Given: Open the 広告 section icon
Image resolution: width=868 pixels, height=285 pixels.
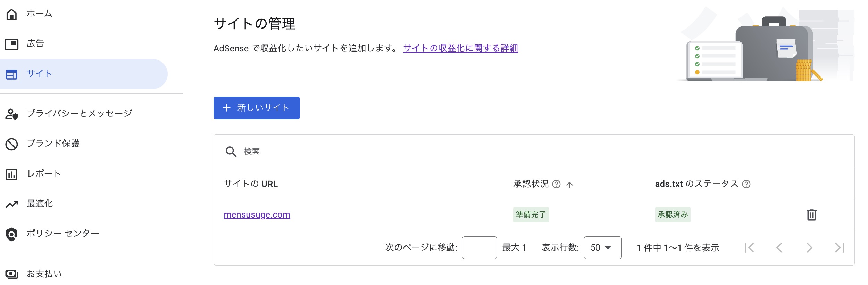Looking at the screenshot, I should (11, 43).
